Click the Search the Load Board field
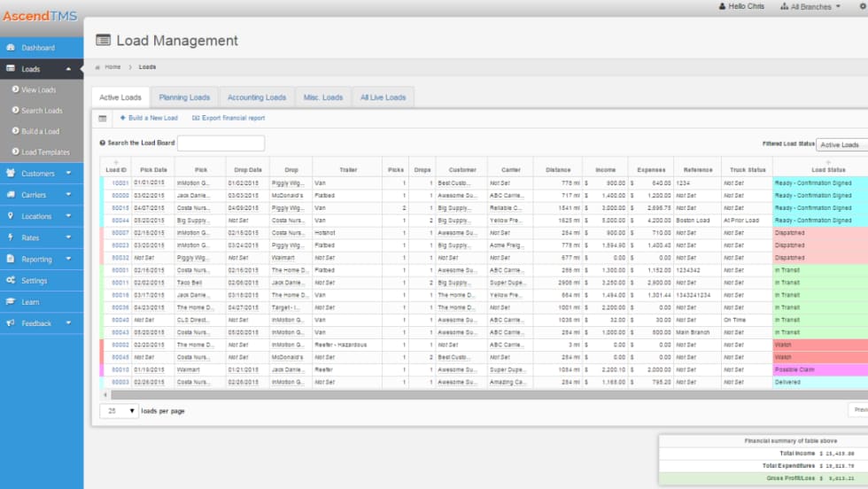The height and width of the screenshot is (489, 868). 221,143
